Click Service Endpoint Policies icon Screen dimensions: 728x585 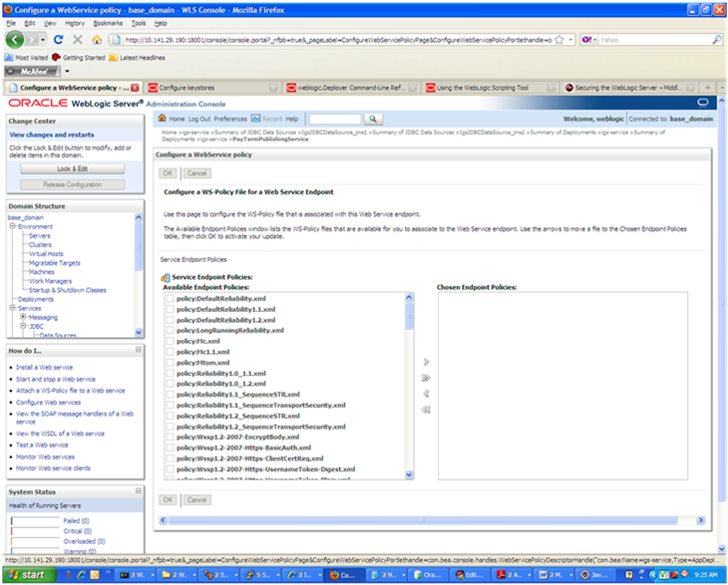(x=166, y=277)
